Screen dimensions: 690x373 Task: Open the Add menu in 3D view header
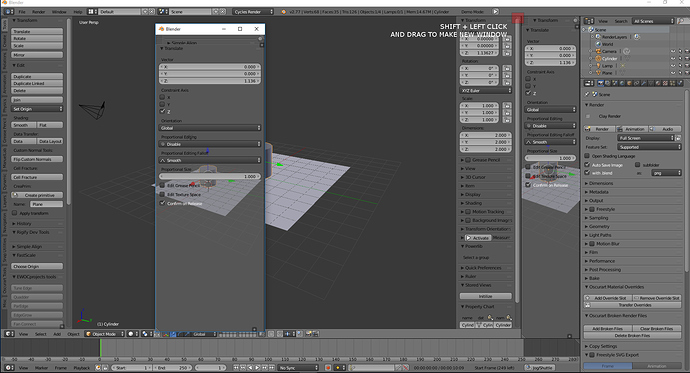[x=57, y=334]
